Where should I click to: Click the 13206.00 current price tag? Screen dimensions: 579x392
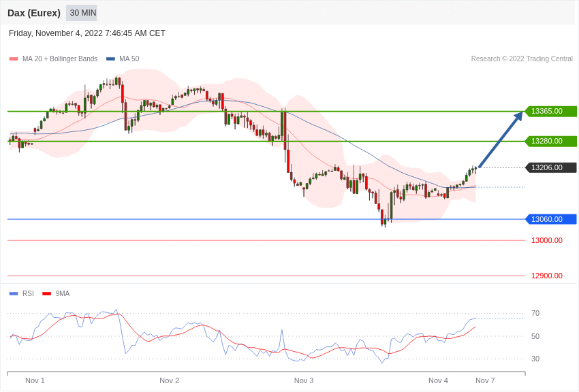point(550,167)
